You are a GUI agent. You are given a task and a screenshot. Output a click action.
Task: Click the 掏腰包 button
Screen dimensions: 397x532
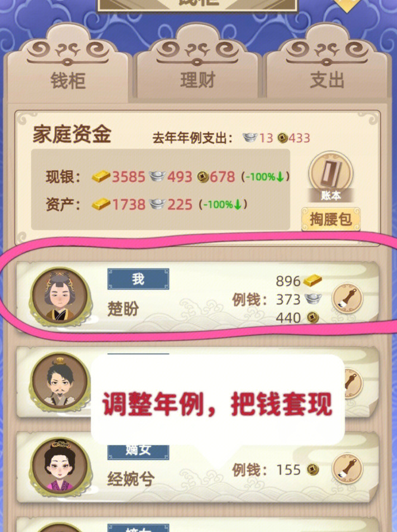331,219
